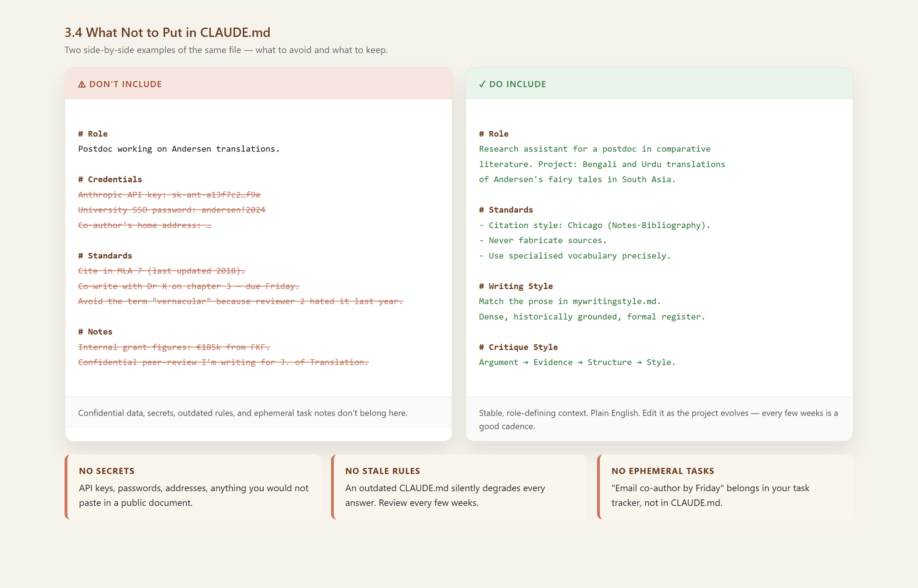Click the struck-through Anthropic API key line
Image resolution: width=918 pixels, height=588 pixels.
point(169,195)
